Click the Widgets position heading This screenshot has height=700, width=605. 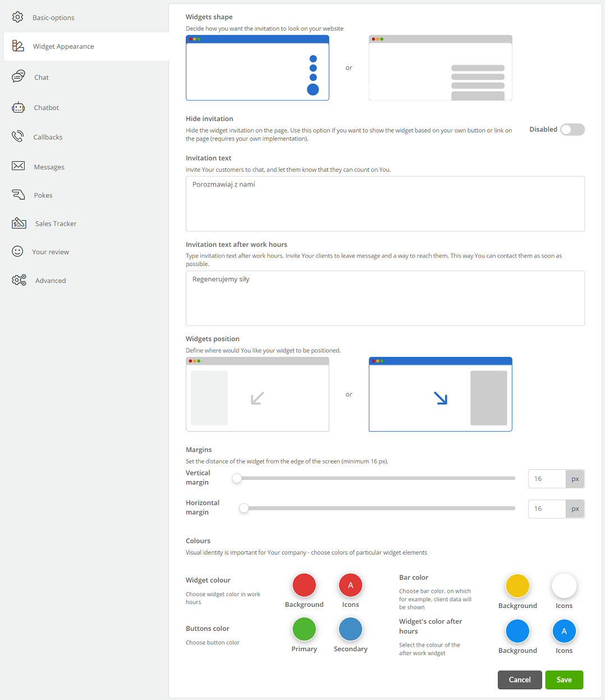(x=213, y=338)
